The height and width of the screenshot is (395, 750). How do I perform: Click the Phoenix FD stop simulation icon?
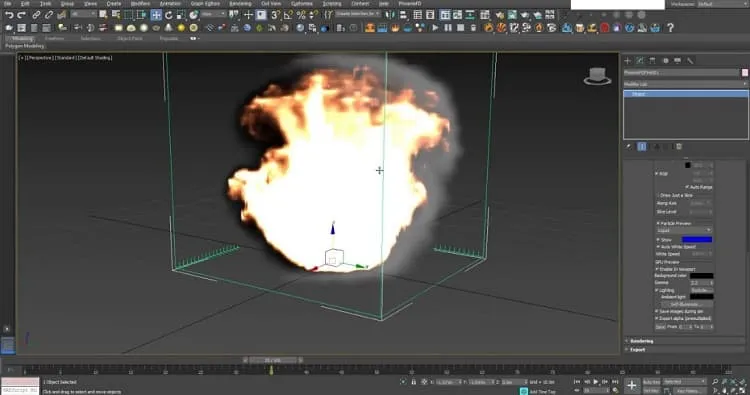460,28
